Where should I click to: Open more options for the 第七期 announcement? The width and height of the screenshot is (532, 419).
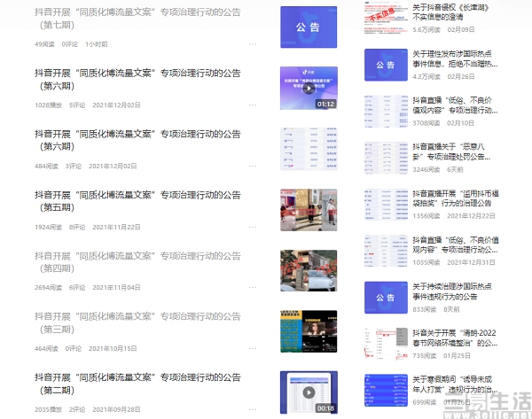(x=253, y=44)
